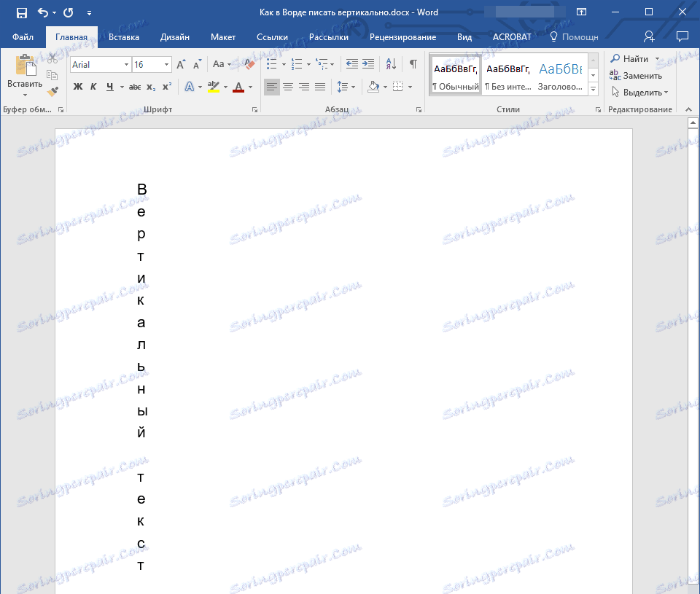Activate the Format Painter brush

click(52, 92)
